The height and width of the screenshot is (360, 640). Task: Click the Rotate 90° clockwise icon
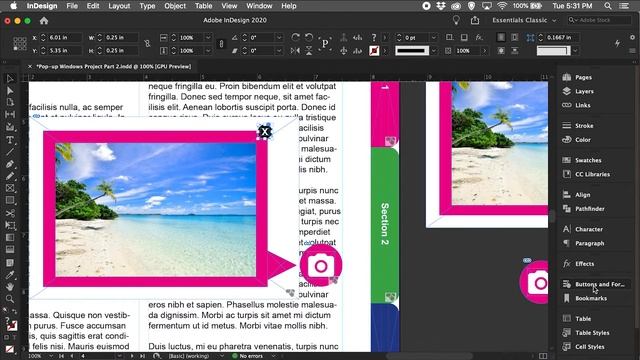tap(296, 37)
